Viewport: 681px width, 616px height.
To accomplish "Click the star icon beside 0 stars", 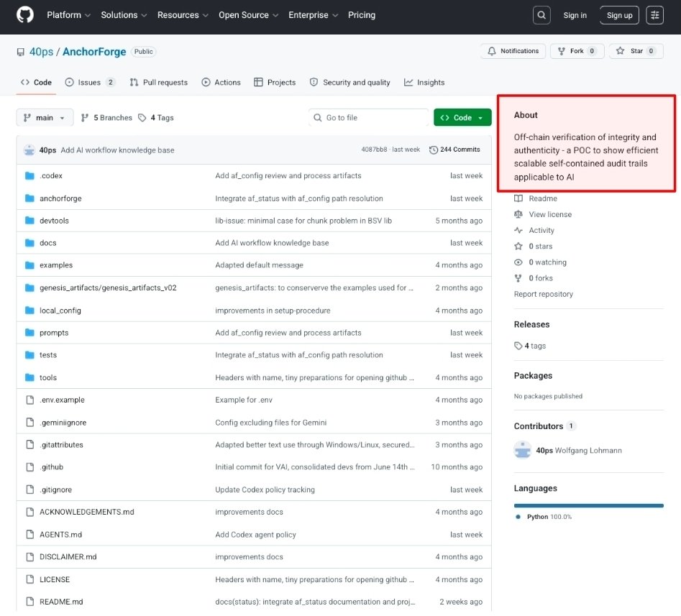I will 518,246.
